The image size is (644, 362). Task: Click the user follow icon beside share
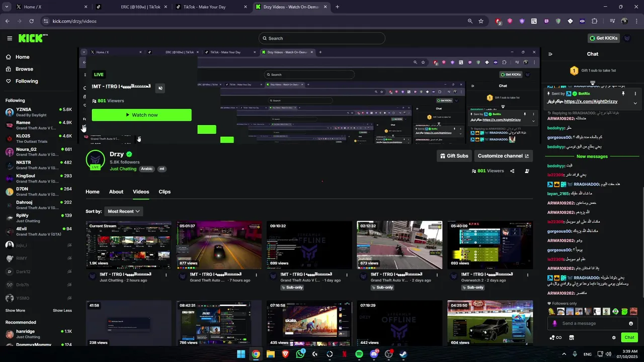(527, 171)
